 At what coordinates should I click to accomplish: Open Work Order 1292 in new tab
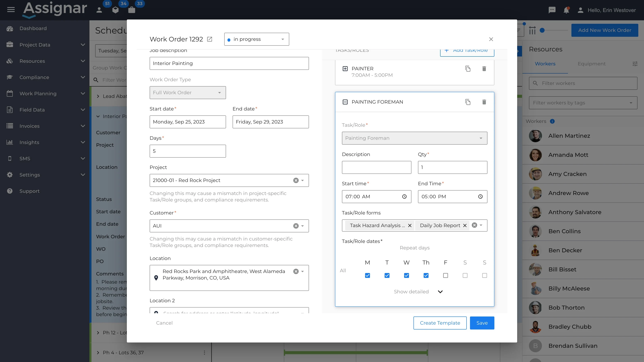point(210,39)
